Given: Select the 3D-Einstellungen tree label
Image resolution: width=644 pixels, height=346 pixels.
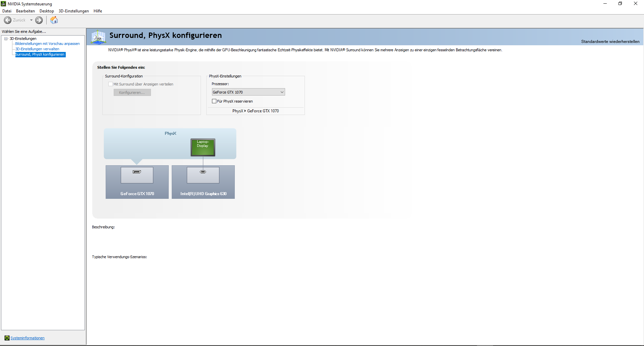Looking at the screenshot, I should click(x=23, y=39).
